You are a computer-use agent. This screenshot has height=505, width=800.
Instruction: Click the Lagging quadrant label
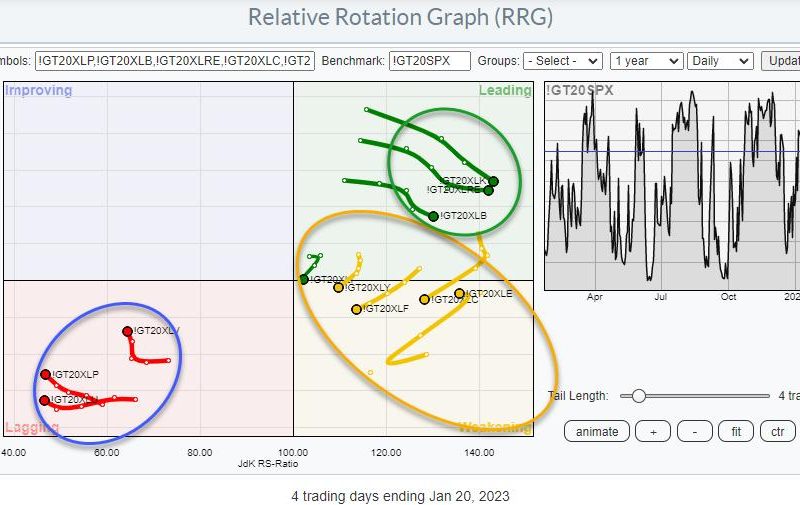point(32,427)
